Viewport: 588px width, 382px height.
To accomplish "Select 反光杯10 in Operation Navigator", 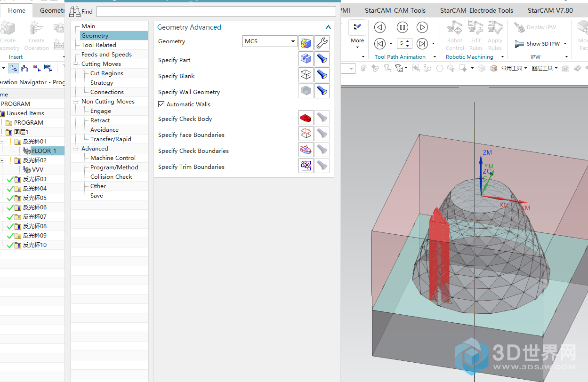I will pyautogui.click(x=35, y=245).
